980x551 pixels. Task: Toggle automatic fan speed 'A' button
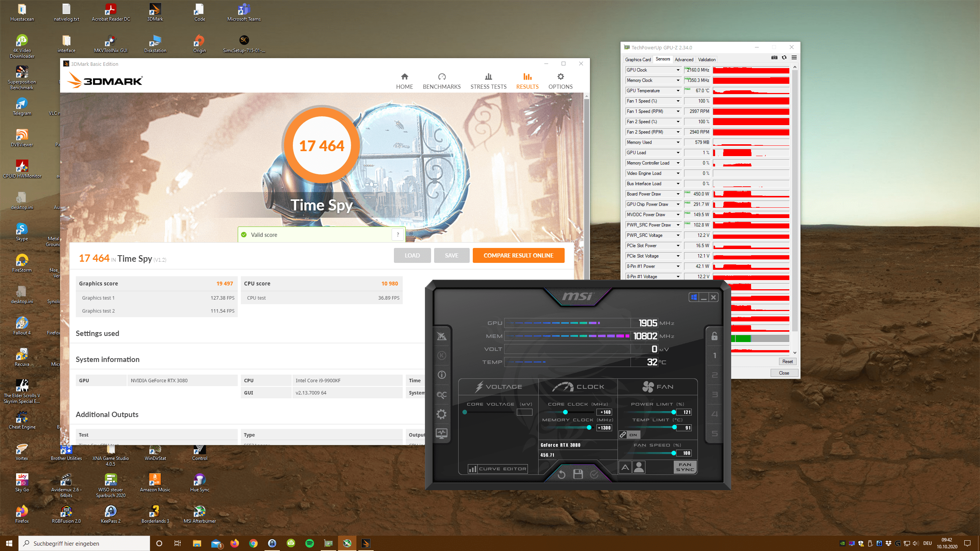pos(625,467)
